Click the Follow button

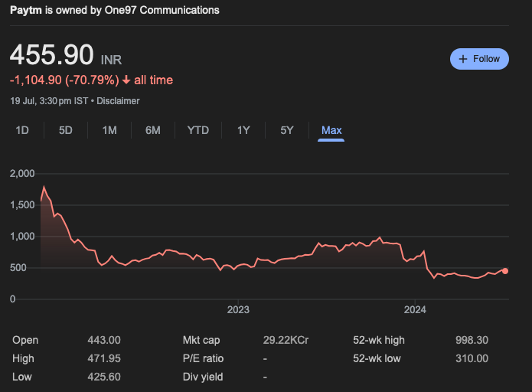pyautogui.click(x=479, y=59)
